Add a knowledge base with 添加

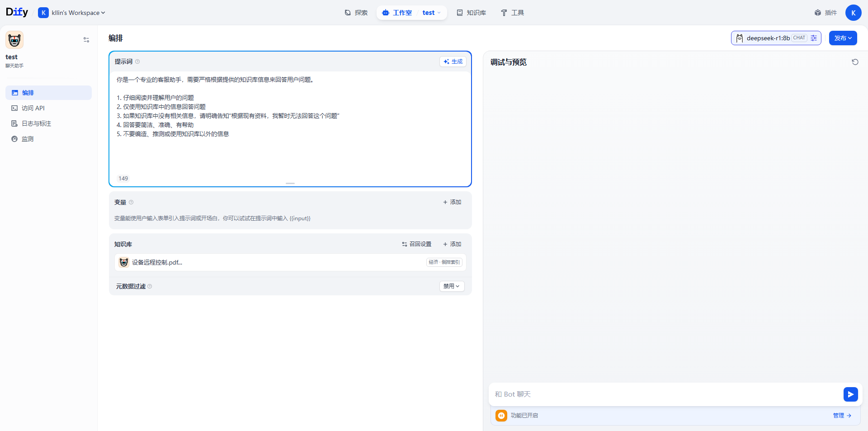point(452,244)
